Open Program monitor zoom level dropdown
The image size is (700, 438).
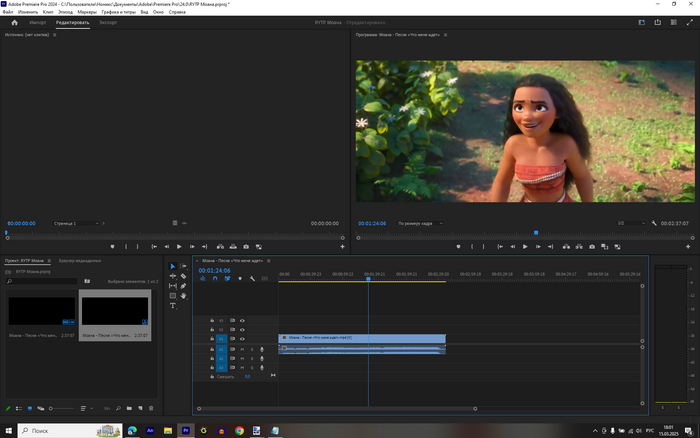click(420, 223)
